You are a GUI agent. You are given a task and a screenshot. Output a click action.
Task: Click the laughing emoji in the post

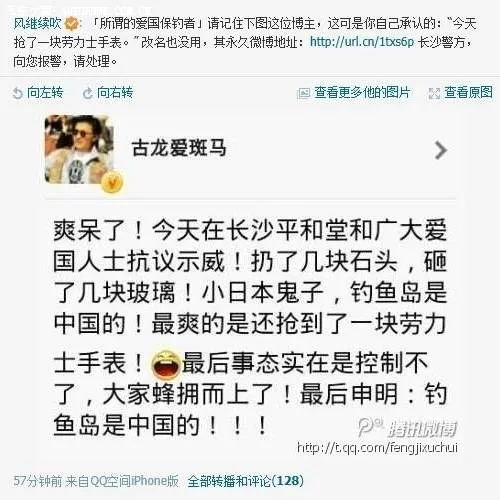pos(166,364)
